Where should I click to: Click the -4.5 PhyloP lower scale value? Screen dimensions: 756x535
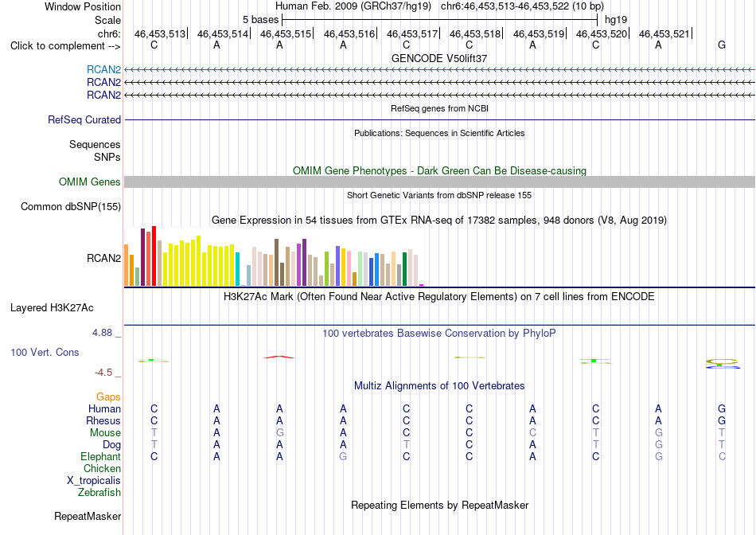(103, 373)
